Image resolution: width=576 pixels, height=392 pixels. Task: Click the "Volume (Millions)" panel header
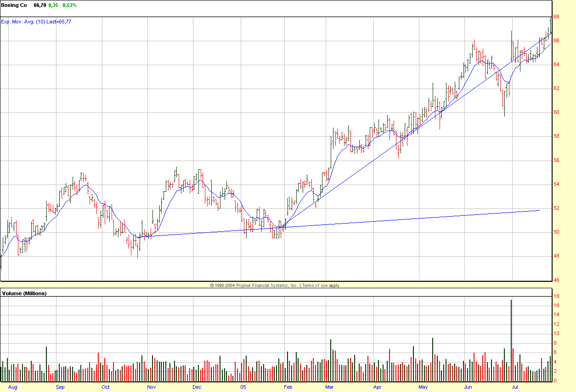click(24, 293)
